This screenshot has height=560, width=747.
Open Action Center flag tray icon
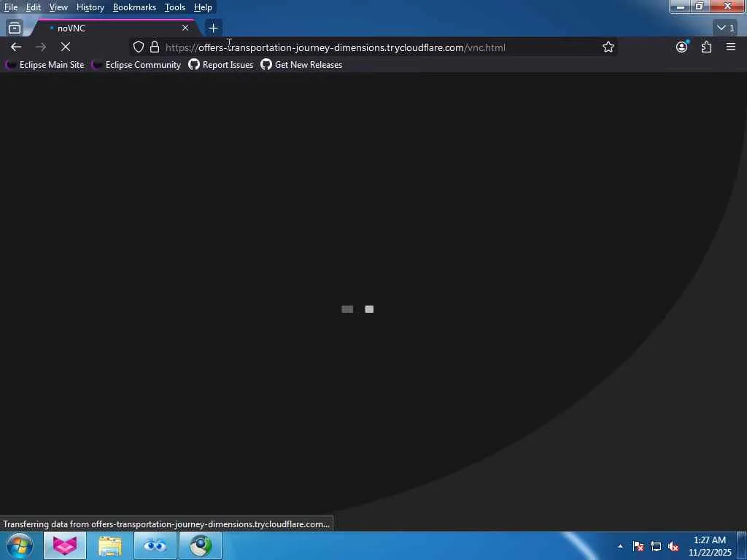click(638, 546)
